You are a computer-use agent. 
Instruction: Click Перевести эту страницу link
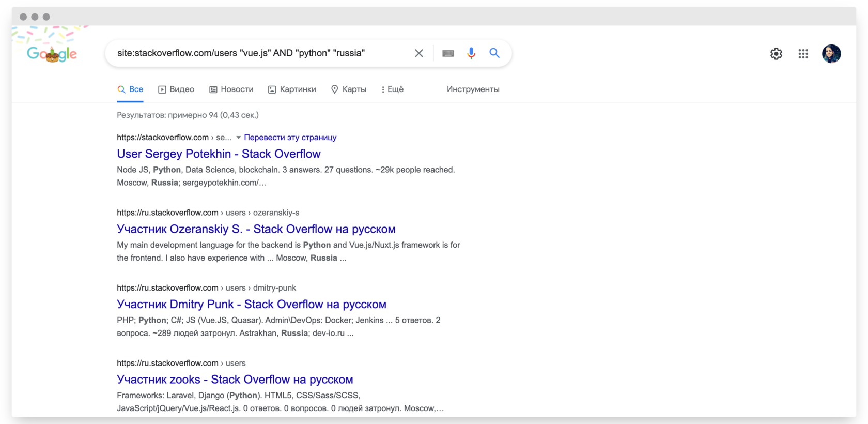290,138
